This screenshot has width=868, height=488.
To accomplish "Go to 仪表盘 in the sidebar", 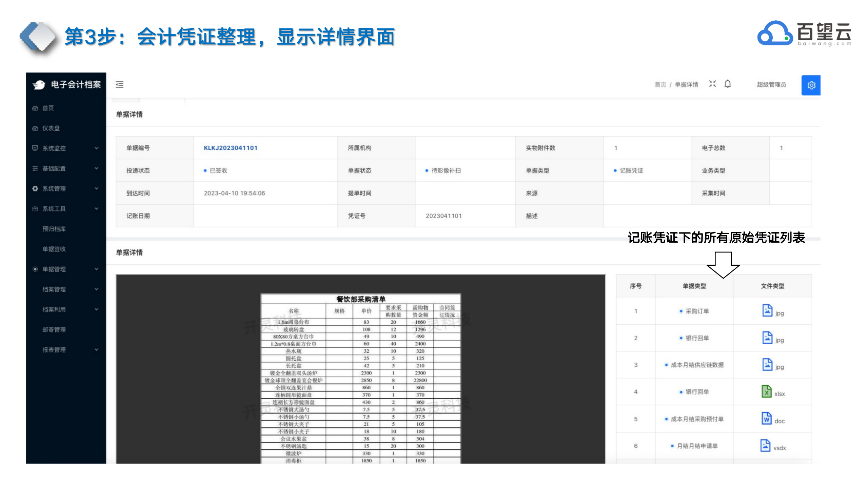I will (x=51, y=128).
